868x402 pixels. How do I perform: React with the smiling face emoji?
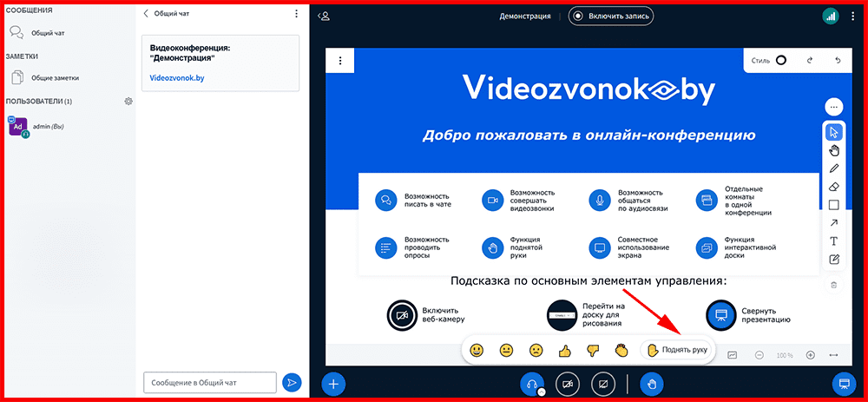476,350
